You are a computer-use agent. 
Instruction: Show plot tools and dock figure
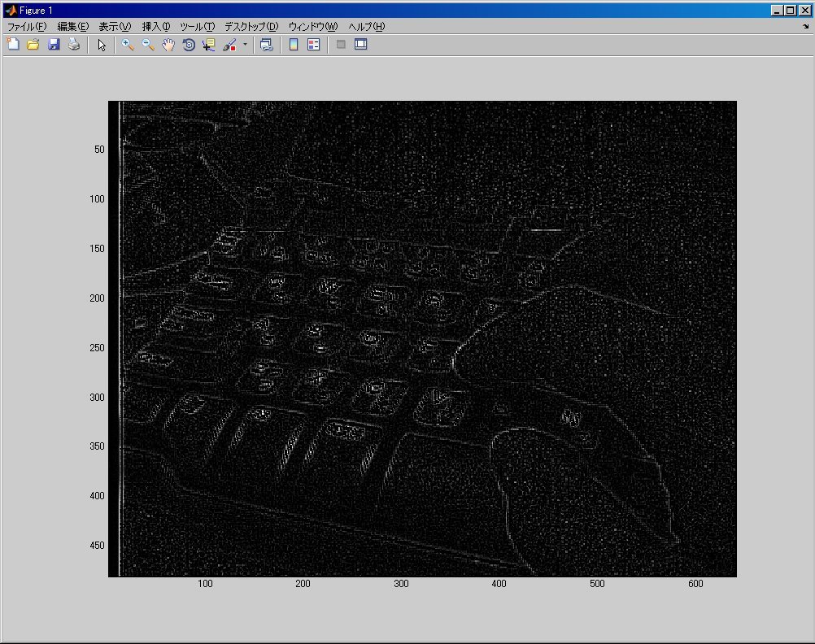[x=361, y=45]
